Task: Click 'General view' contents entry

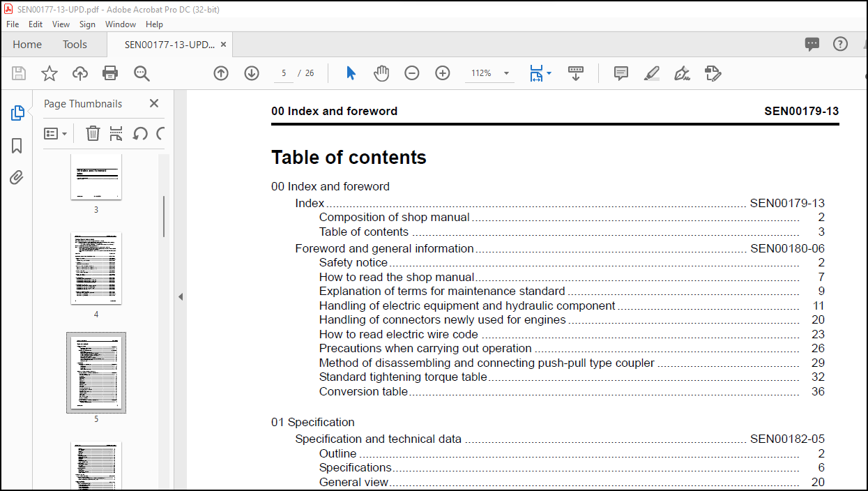Action: 353,483
